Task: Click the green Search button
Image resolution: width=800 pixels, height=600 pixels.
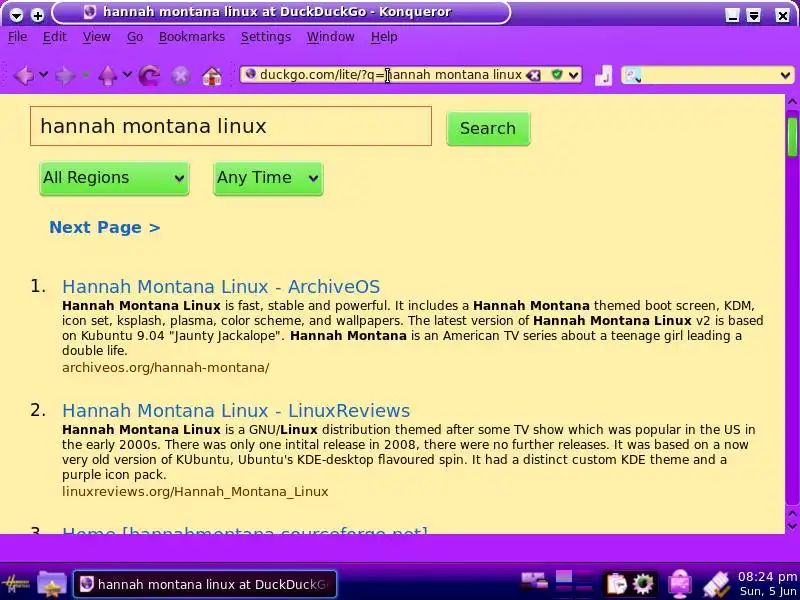Action: tap(488, 129)
